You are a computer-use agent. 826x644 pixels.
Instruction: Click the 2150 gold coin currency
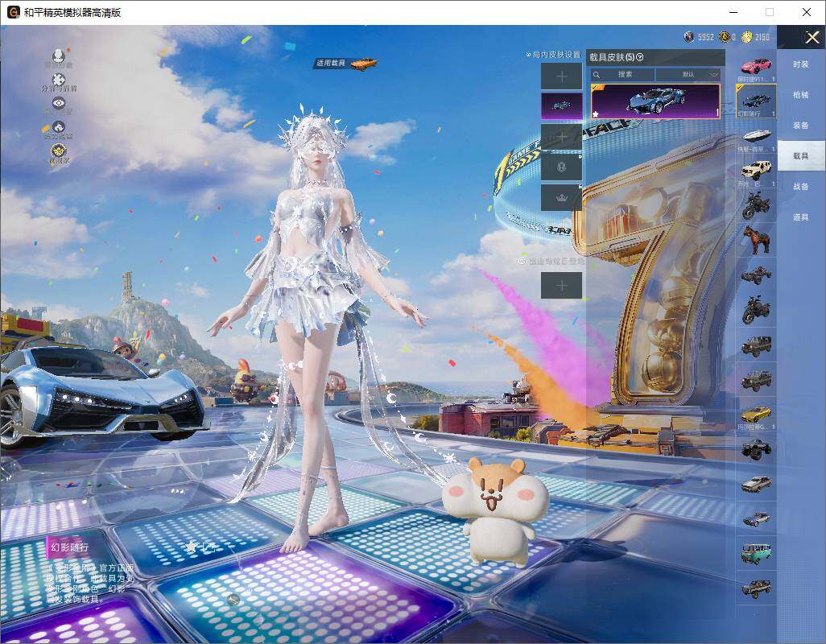click(x=746, y=37)
